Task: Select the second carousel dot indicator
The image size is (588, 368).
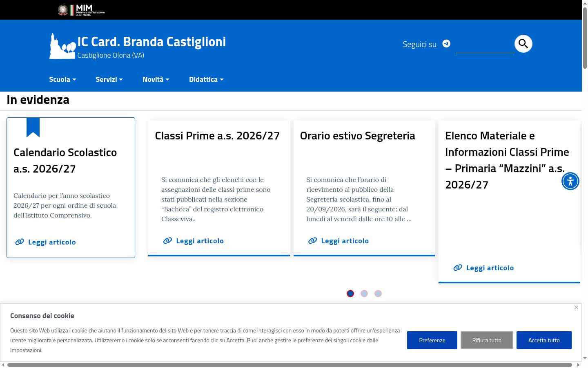Action: click(x=364, y=294)
